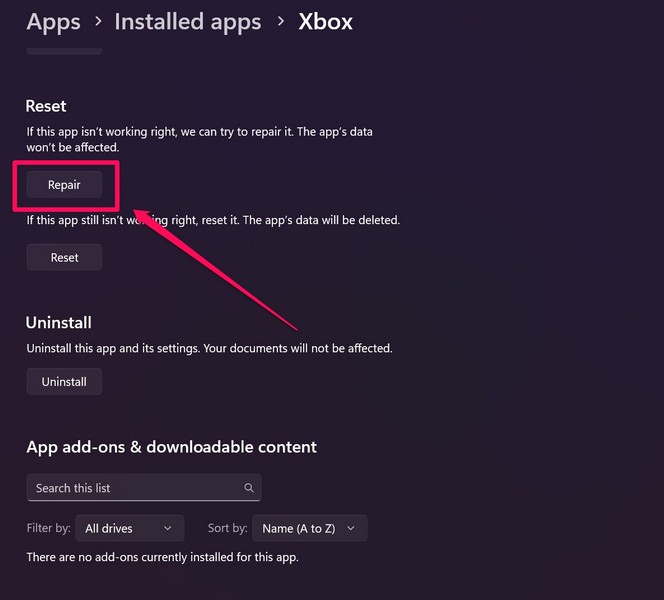The height and width of the screenshot is (600, 664).
Task: Click the no add-ons installed message
Action: [162, 557]
